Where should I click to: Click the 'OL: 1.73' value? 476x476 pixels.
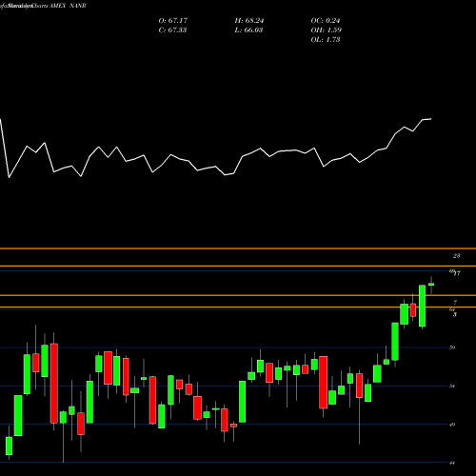(326, 40)
